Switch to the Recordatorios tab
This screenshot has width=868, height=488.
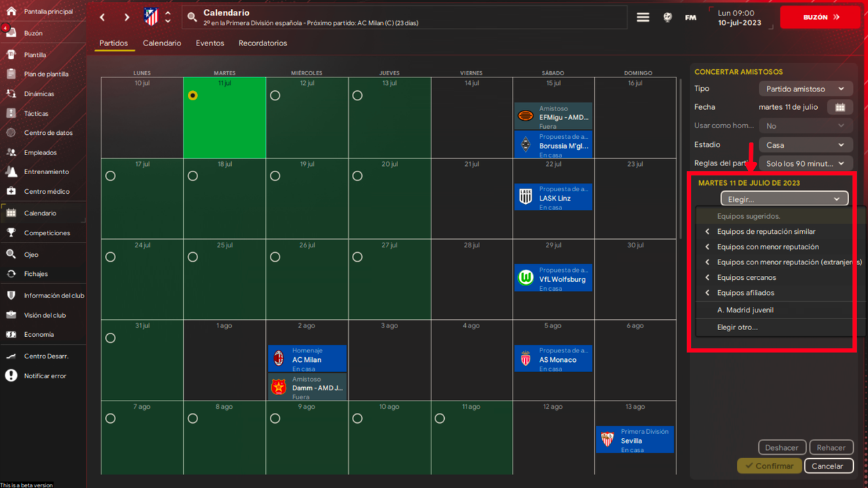coord(262,43)
